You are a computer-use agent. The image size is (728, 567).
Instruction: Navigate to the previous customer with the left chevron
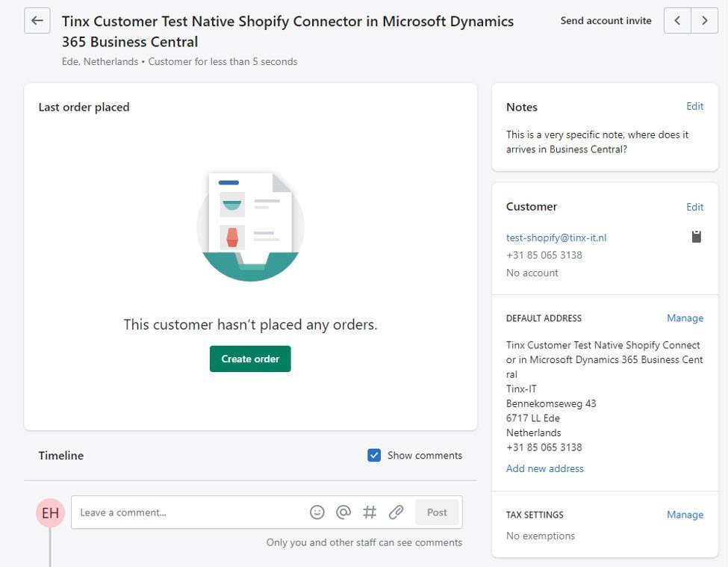[x=676, y=20]
